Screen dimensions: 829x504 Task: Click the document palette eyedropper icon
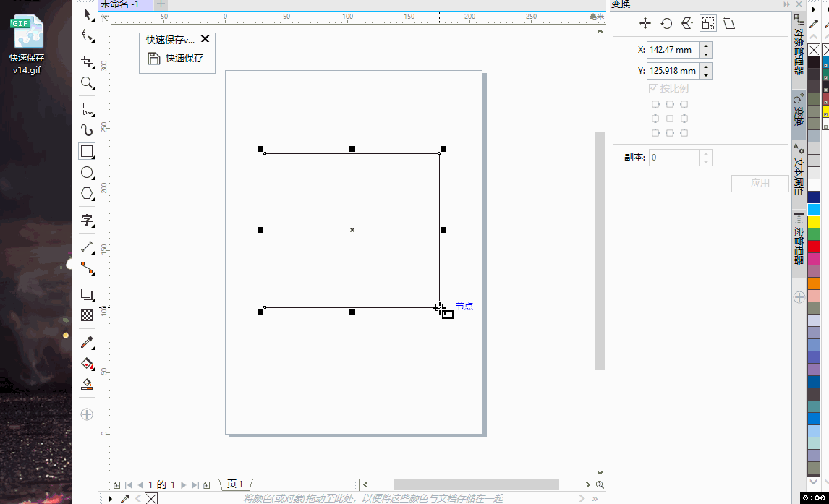125,498
